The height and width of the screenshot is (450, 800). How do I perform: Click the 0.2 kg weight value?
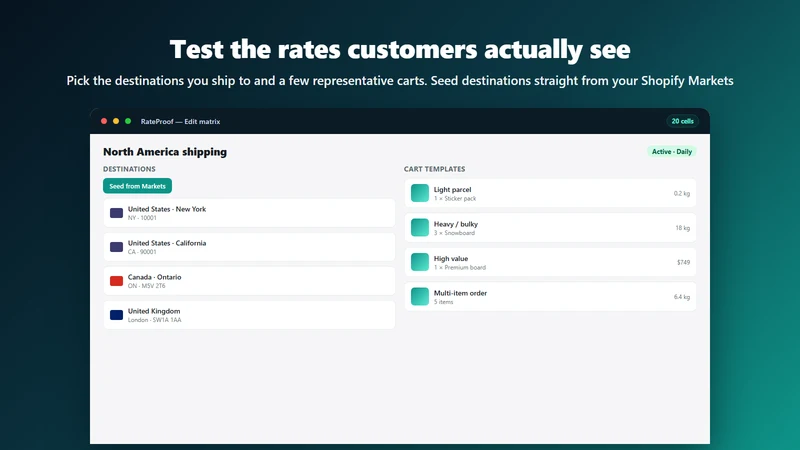pyautogui.click(x=682, y=193)
